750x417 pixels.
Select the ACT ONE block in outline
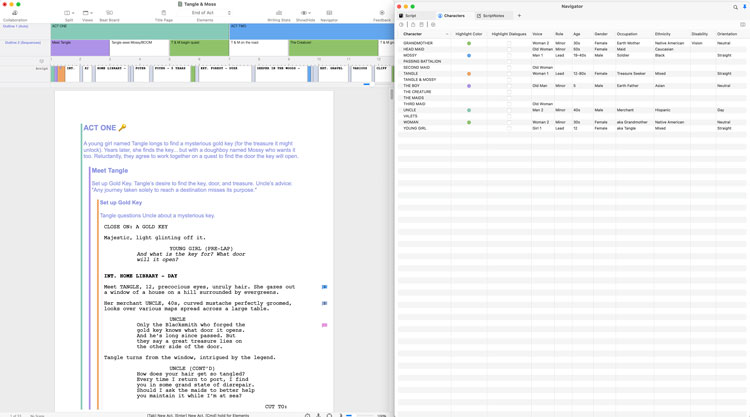coord(140,31)
